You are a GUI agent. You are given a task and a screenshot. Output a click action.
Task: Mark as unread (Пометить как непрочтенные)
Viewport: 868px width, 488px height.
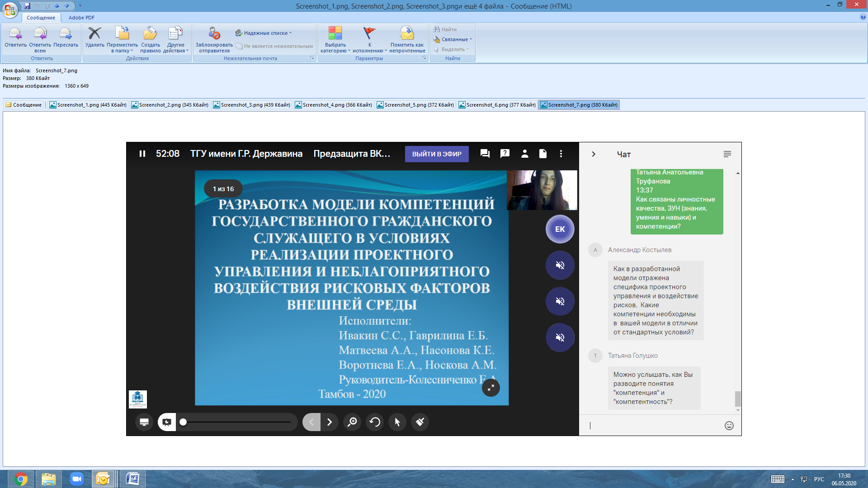pos(407,40)
